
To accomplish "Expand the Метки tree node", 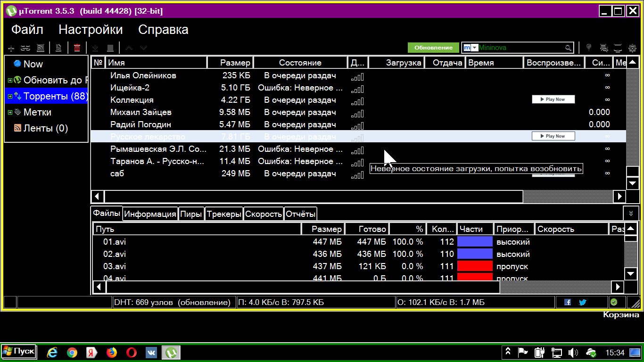I will (10, 112).
